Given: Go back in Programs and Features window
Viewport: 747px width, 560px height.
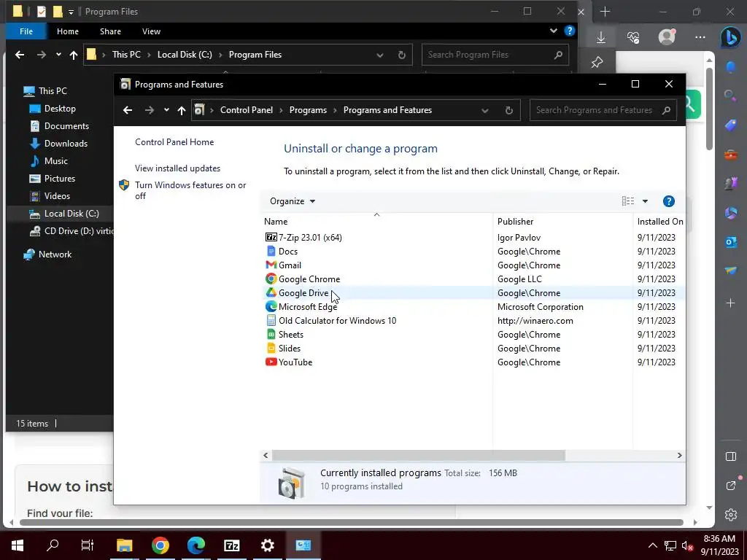Looking at the screenshot, I should [128, 111].
